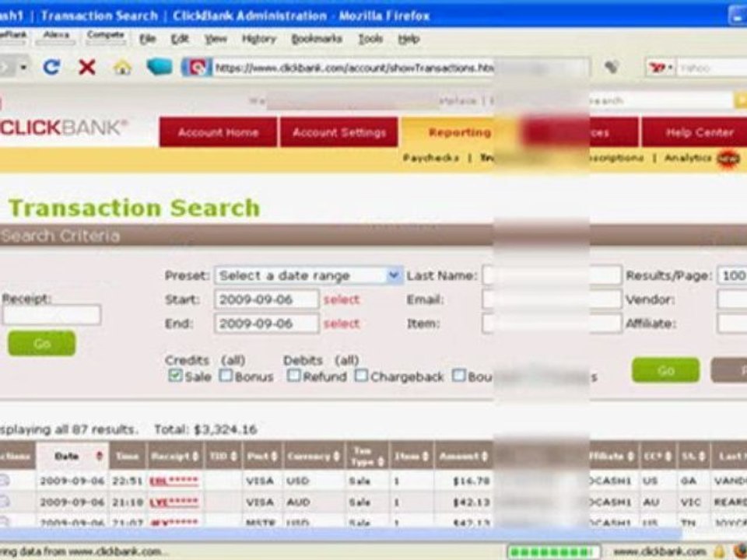Click the Analytics NEW badge icon
The height and width of the screenshot is (560, 747).
[729, 159]
